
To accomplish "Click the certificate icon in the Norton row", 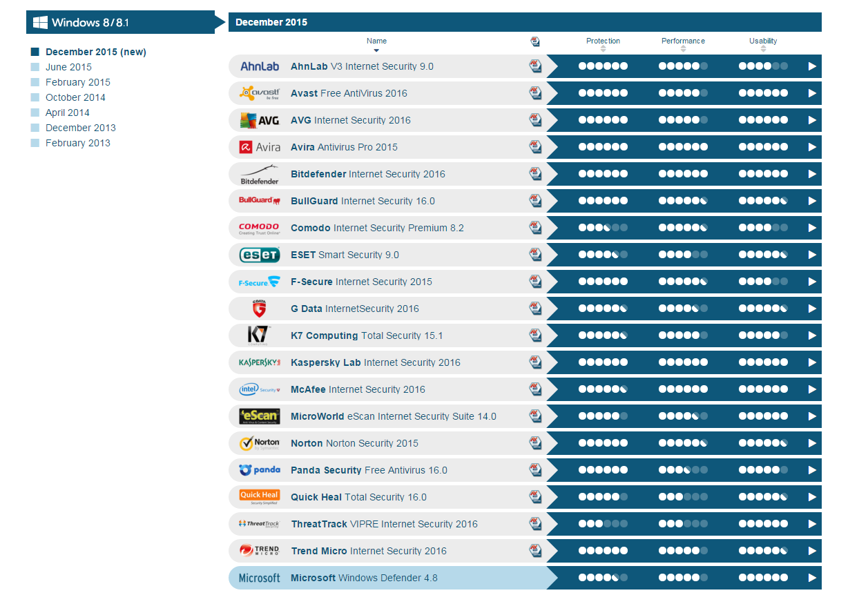I will tap(535, 443).
